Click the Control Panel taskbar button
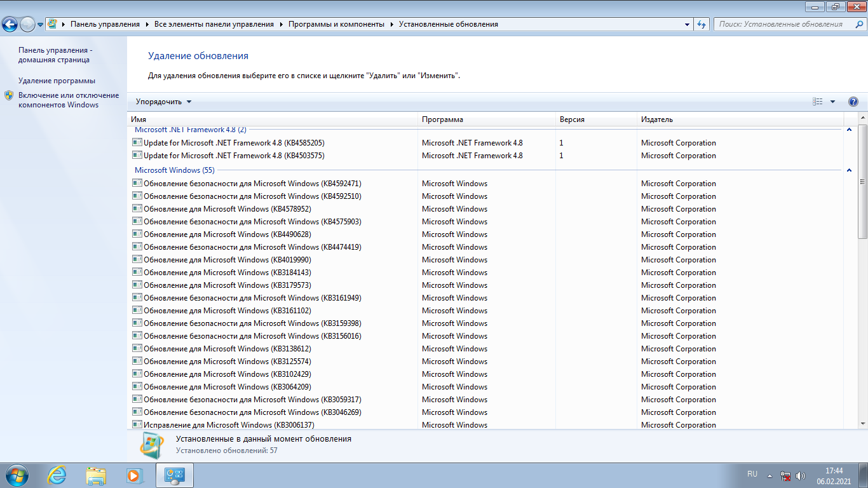 point(174,475)
